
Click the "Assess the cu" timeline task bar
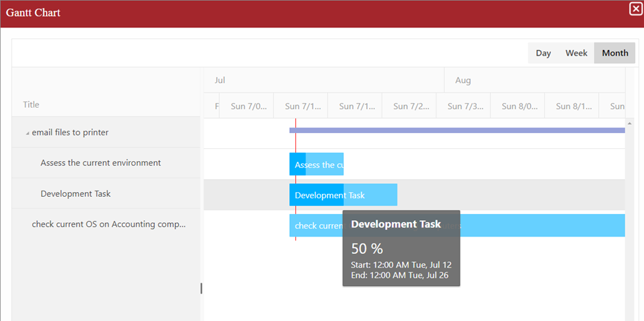coord(317,165)
